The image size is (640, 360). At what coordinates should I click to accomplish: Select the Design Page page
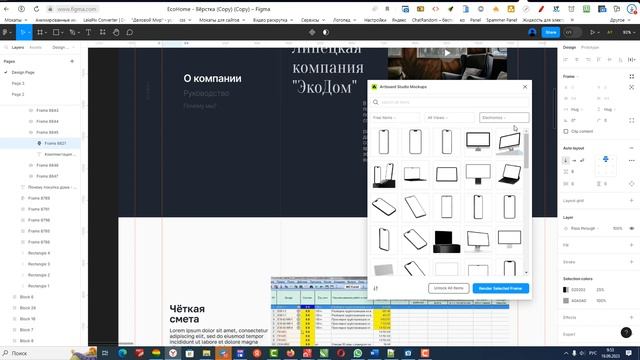tap(23, 72)
